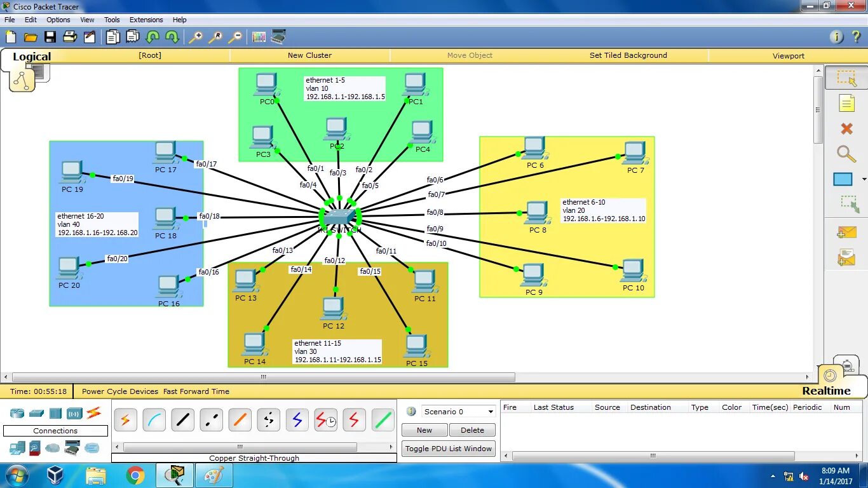Image resolution: width=868 pixels, height=488 pixels.
Task: Click the New Cluster button
Action: pyautogui.click(x=309, y=55)
